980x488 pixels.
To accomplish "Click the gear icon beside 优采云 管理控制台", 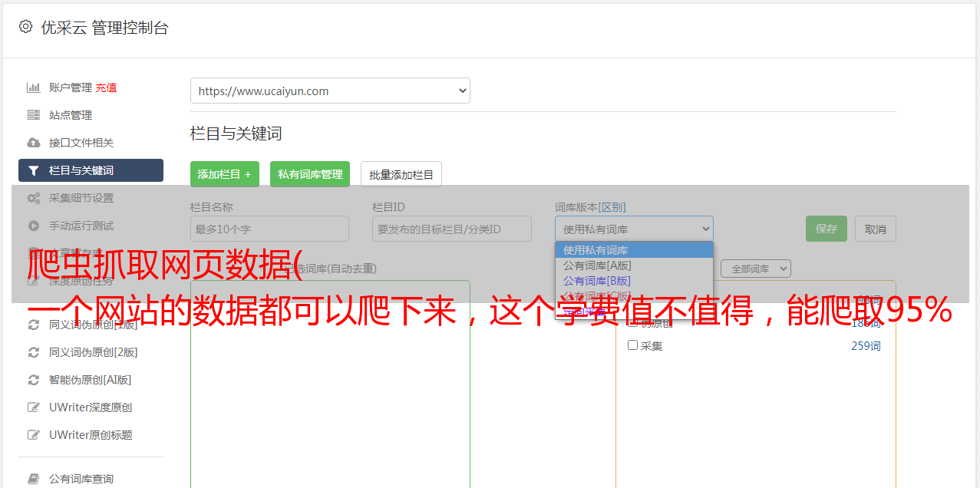I will pos(25,27).
